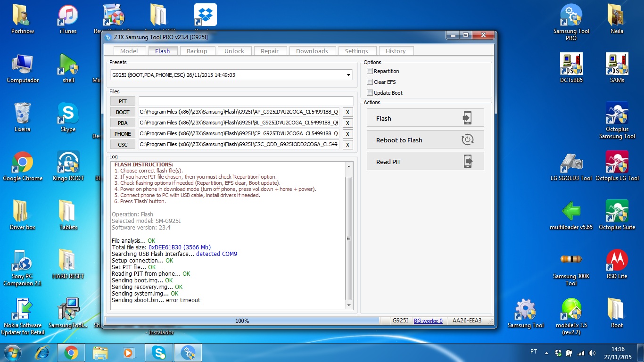Select a file using the PDA button

coord(123,123)
